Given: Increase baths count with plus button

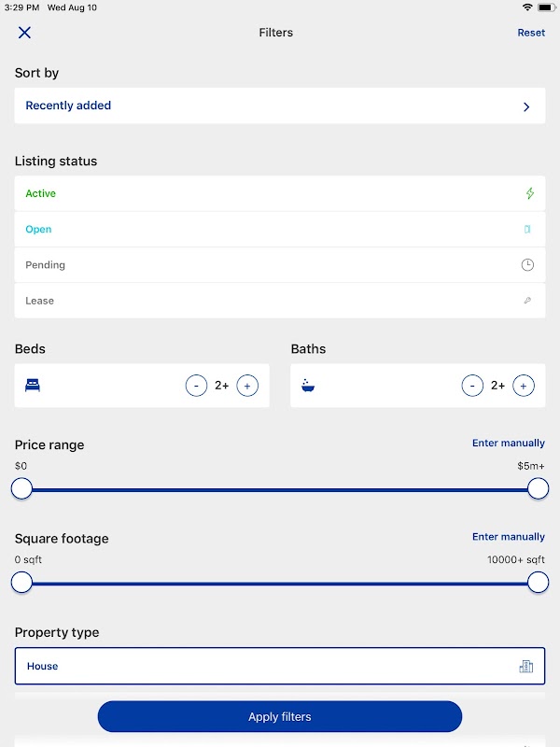Looking at the screenshot, I should pos(524,385).
